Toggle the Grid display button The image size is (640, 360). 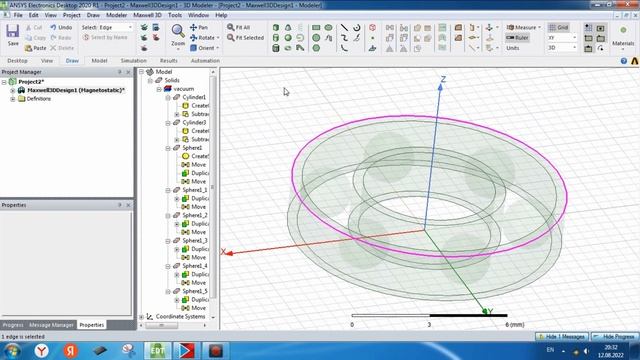click(558, 27)
